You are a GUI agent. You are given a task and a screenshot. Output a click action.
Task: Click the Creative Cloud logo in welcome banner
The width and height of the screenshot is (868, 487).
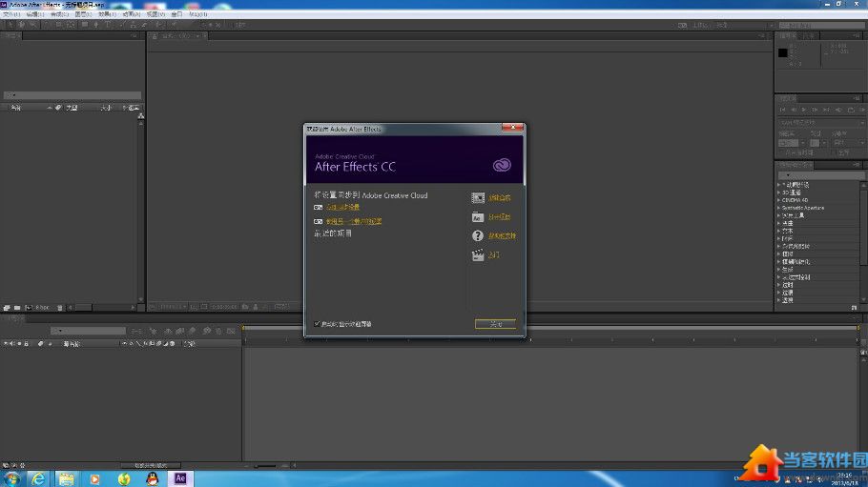click(502, 165)
